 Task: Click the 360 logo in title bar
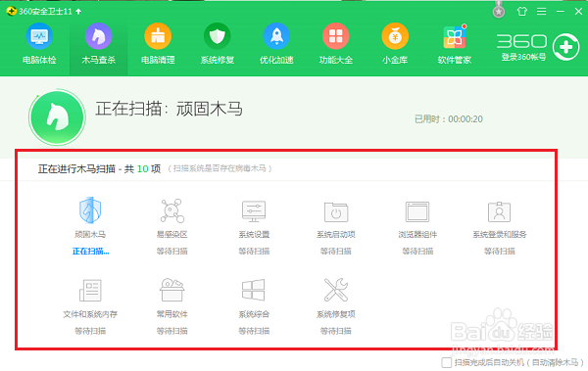tap(11, 11)
